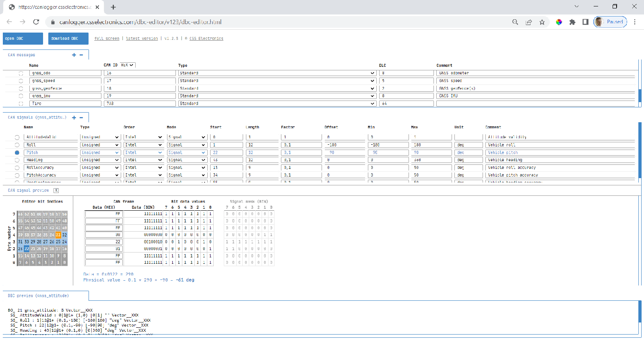Edit the Pitch signal Start bit field
This screenshot has height=345, width=644.
pyautogui.click(x=227, y=153)
